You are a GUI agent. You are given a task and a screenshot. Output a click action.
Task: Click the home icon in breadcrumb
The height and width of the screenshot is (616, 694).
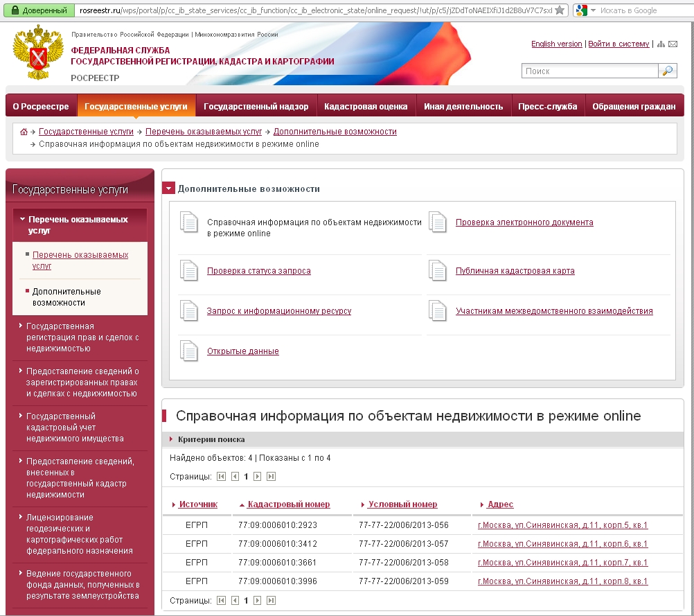click(24, 132)
